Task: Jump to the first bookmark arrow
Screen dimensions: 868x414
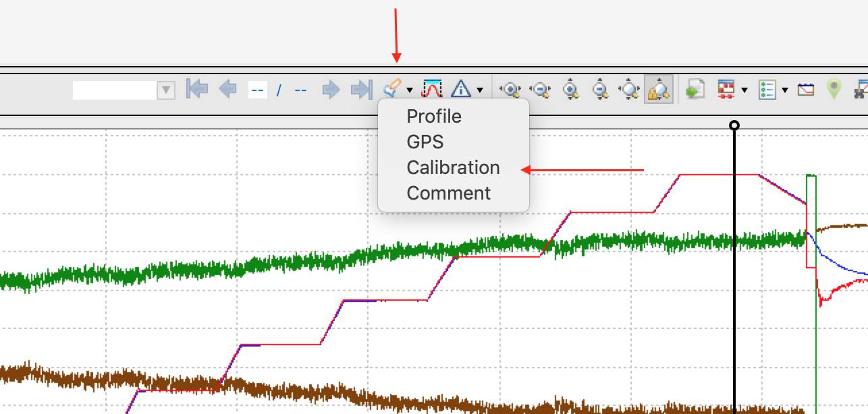Action: pyautogui.click(x=197, y=89)
